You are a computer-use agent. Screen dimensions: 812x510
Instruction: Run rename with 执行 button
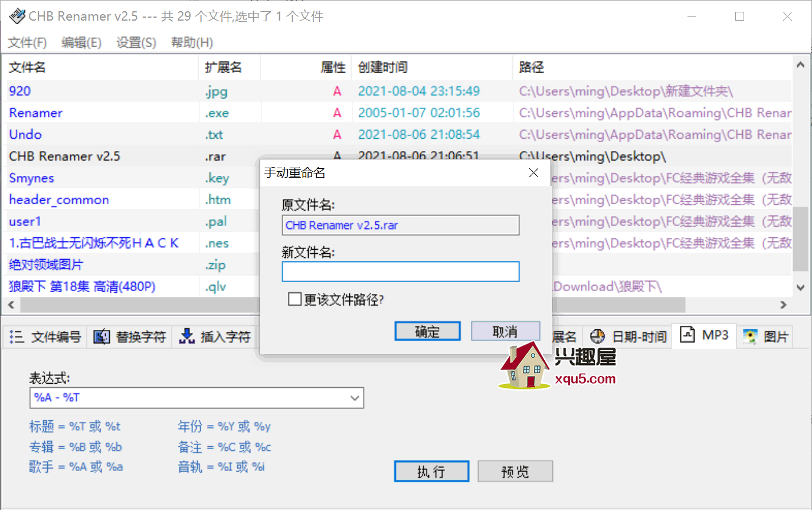(431, 472)
